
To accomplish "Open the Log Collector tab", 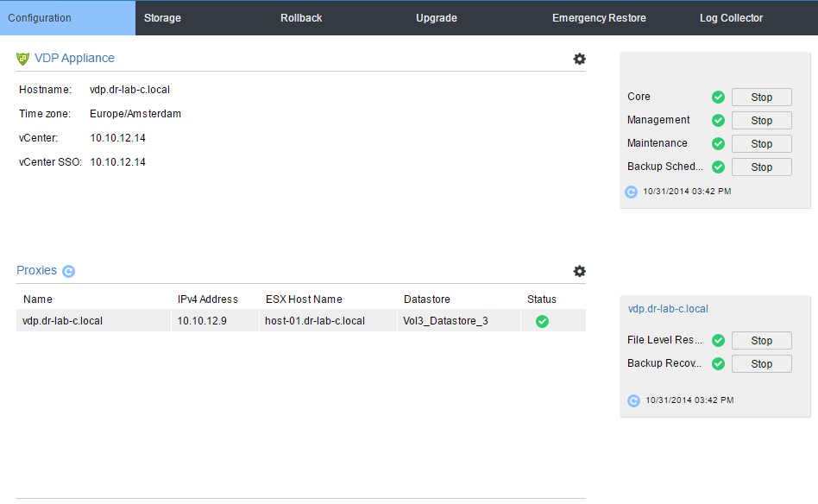I will tap(731, 17).
